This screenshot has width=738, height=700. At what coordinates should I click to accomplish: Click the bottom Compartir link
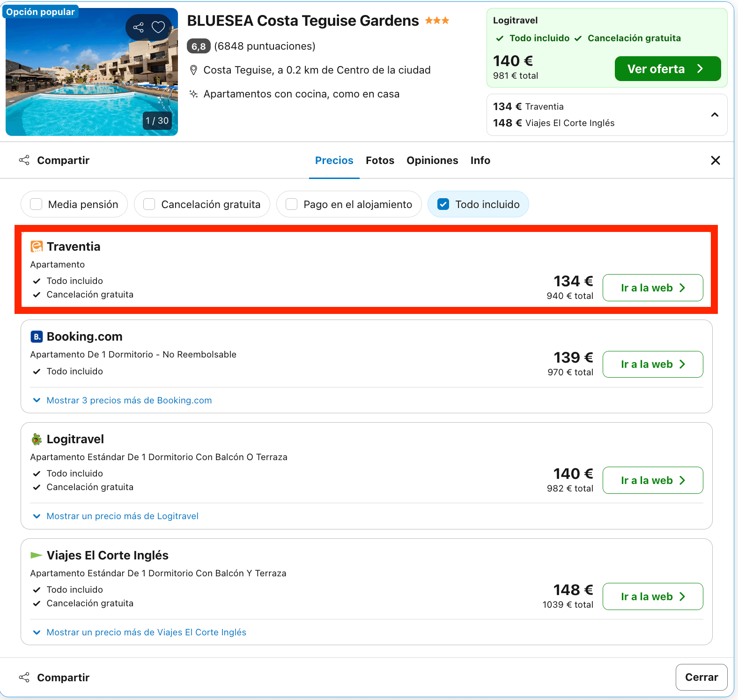point(63,678)
